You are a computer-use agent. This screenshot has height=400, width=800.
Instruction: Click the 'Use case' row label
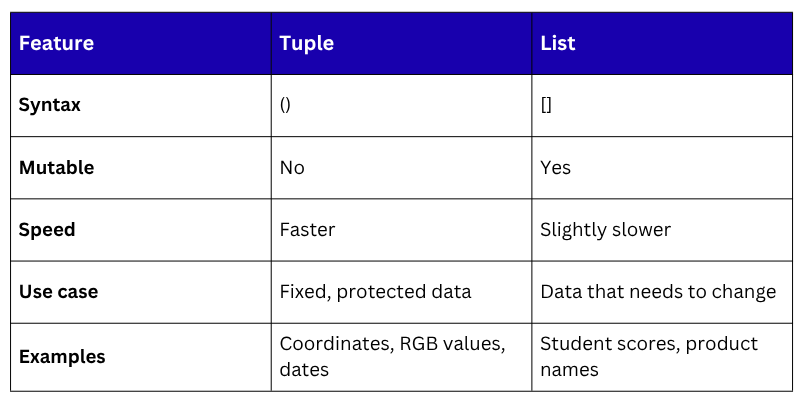point(58,292)
